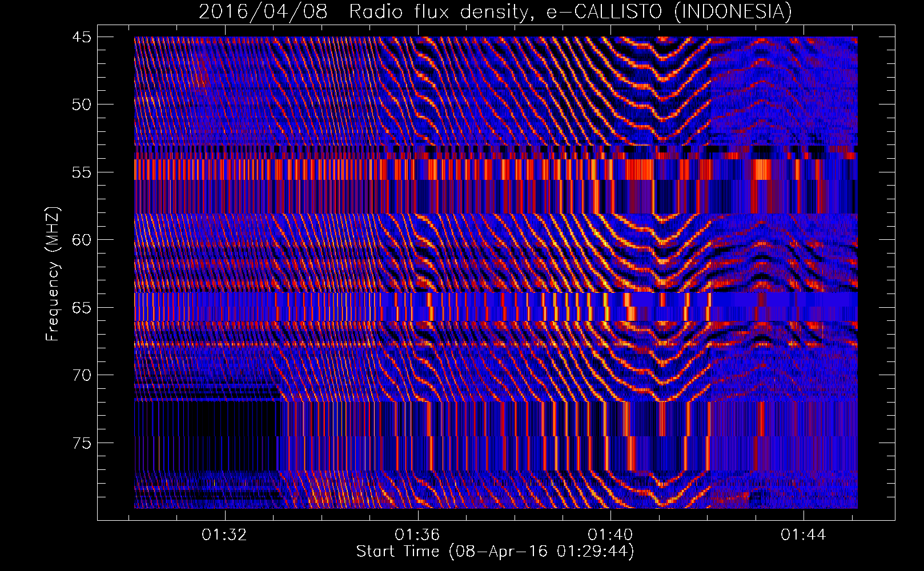Click the 55 frequency tick label
The image size is (924, 571).
tap(82, 172)
